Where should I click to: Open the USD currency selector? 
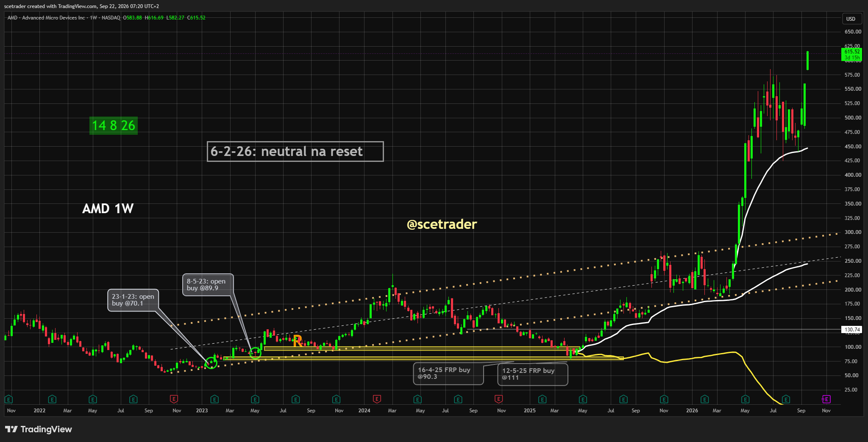click(851, 19)
